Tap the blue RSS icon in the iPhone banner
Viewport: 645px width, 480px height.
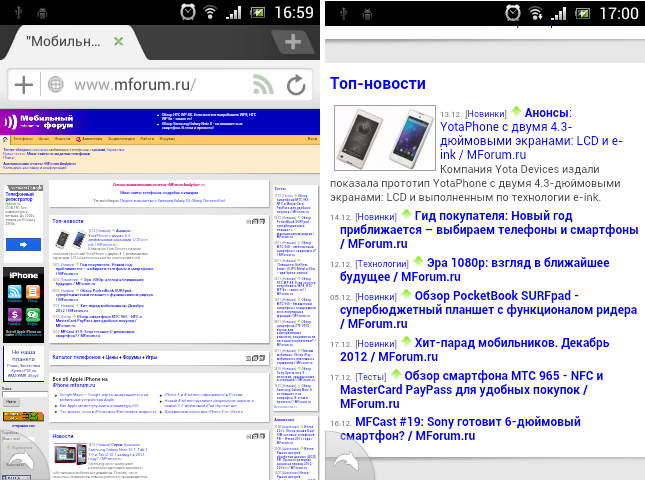tap(15, 292)
